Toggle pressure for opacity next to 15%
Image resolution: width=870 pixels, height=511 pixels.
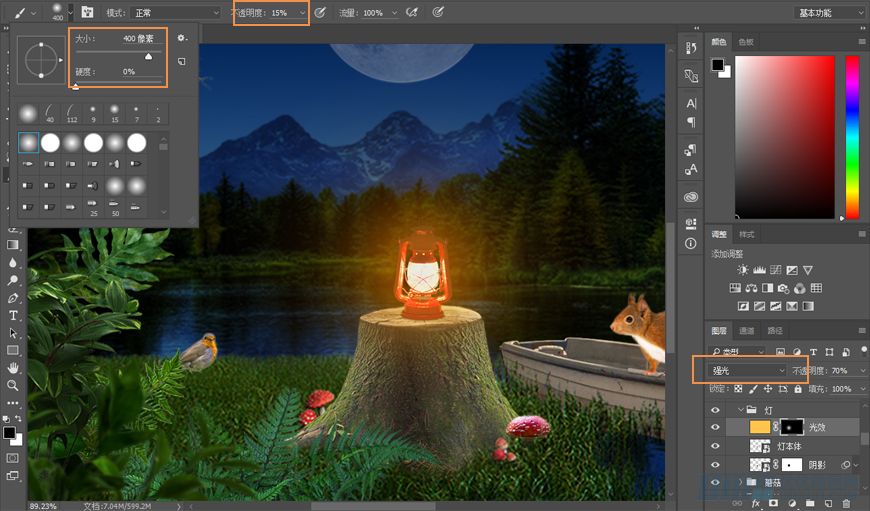pyautogui.click(x=320, y=12)
